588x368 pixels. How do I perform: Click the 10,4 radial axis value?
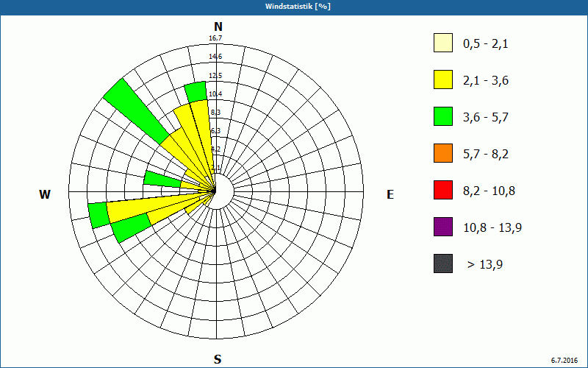[x=215, y=94]
